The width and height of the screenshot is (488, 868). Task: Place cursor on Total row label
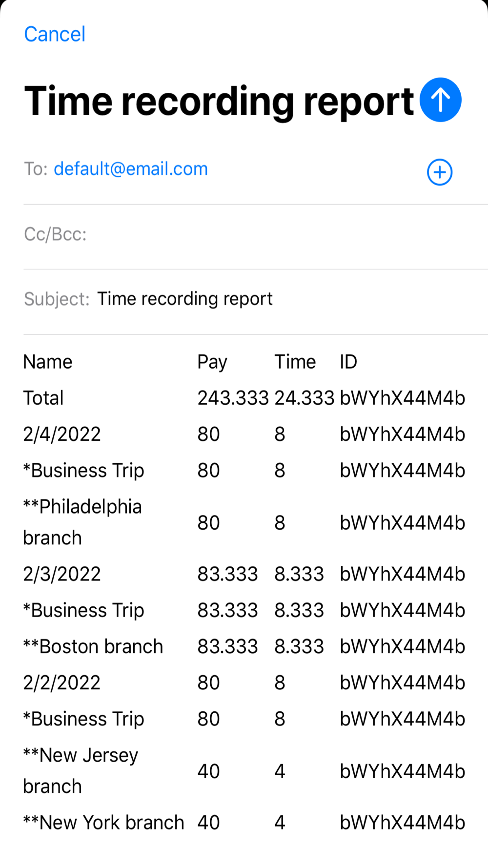(x=43, y=398)
